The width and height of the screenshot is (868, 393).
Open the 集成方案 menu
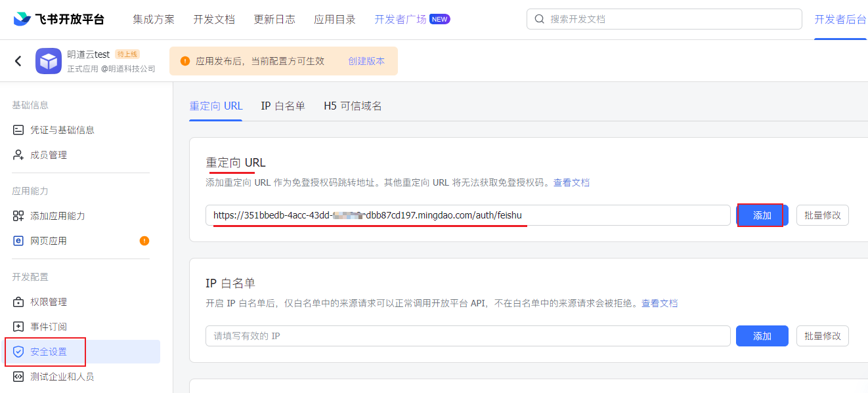pyautogui.click(x=154, y=19)
